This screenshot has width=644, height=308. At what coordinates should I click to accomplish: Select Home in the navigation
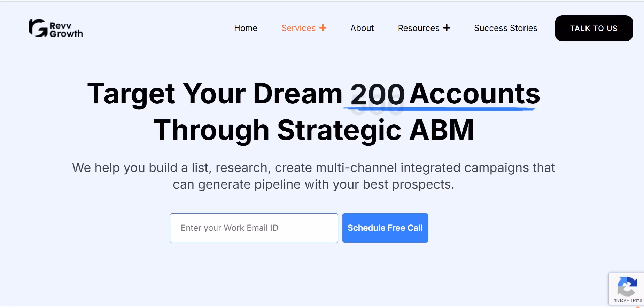[245, 28]
